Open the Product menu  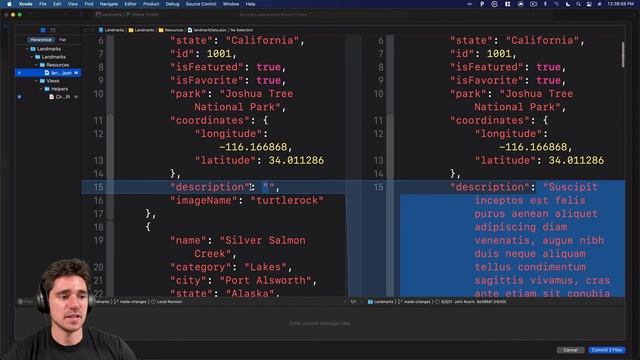coord(151,4)
